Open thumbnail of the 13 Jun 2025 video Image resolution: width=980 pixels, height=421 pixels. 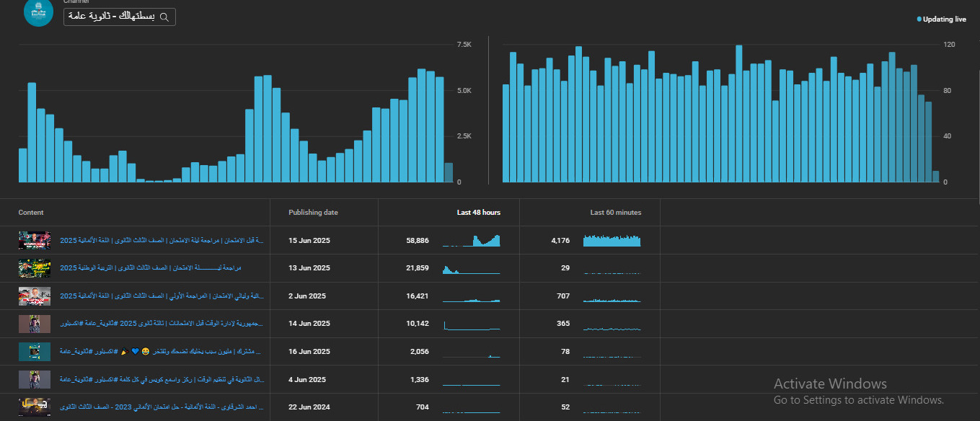pos(35,268)
